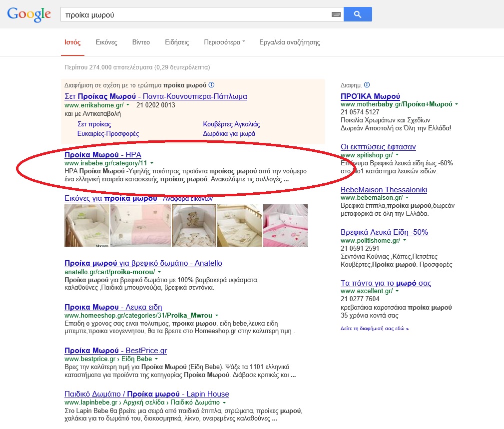Expand arrow next to bestprice.gr Είδη Bebe

[x=156, y=359]
